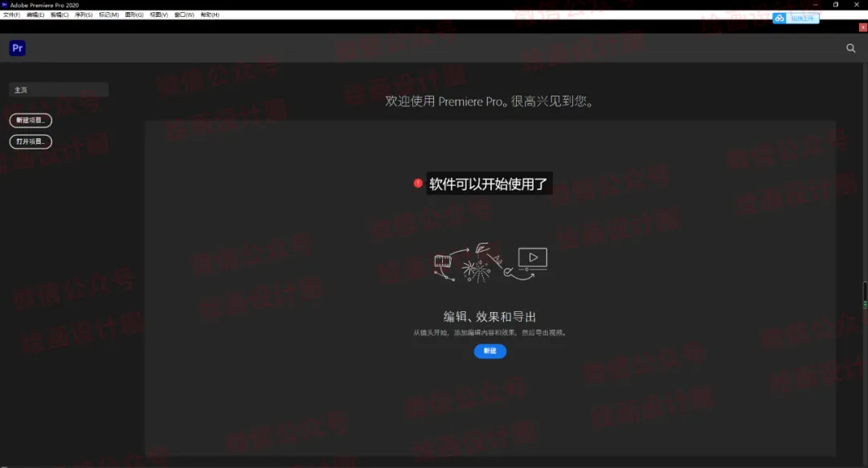Click the 拖拽上传 upload label
The height and width of the screenshot is (468, 868).
pyautogui.click(x=802, y=18)
